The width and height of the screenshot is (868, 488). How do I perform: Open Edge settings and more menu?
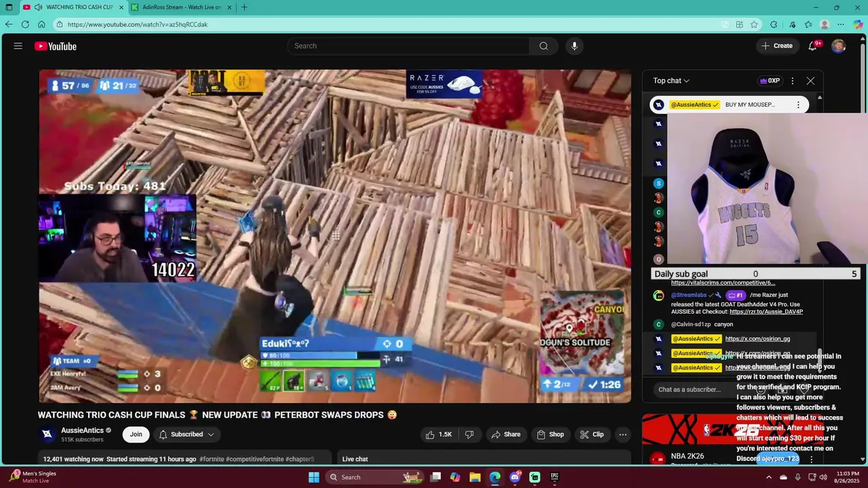841,24
